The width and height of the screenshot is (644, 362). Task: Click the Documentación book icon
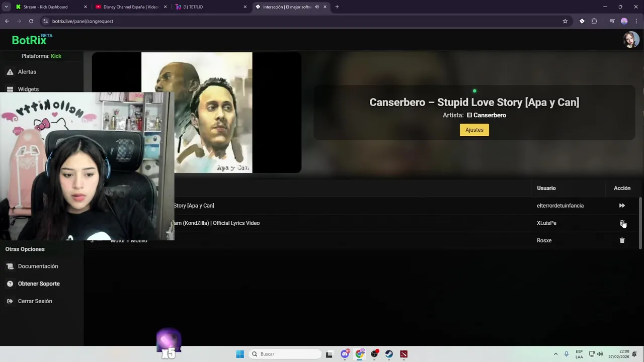pyautogui.click(x=10, y=266)
